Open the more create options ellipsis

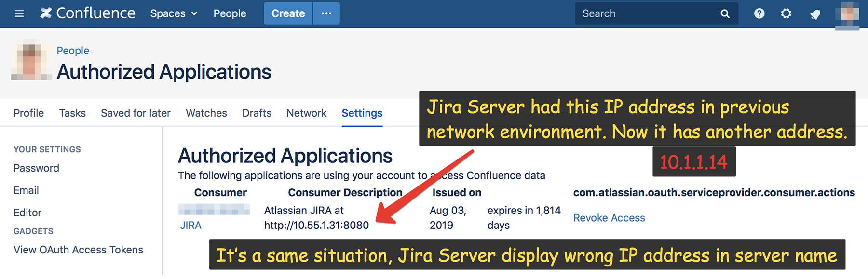click(326, 13)
